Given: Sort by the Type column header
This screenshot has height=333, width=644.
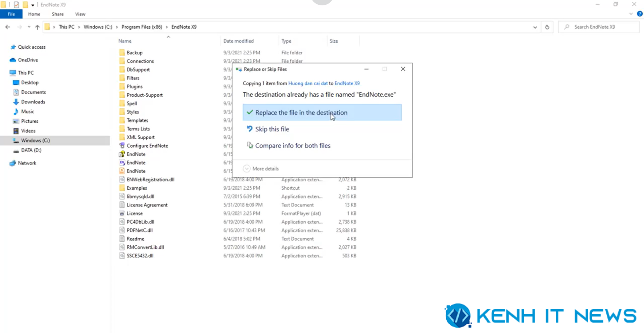Looking at the screenshot, I should click(x=286, y=41).
